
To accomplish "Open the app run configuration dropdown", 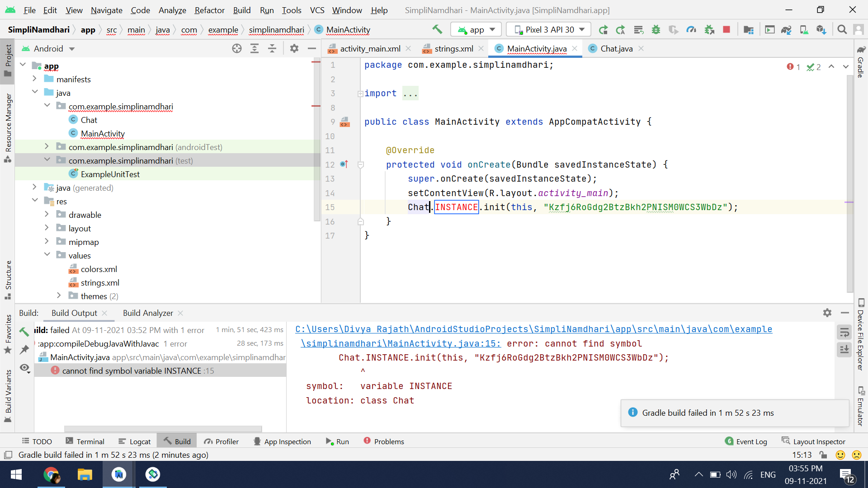I will point(476,29).
